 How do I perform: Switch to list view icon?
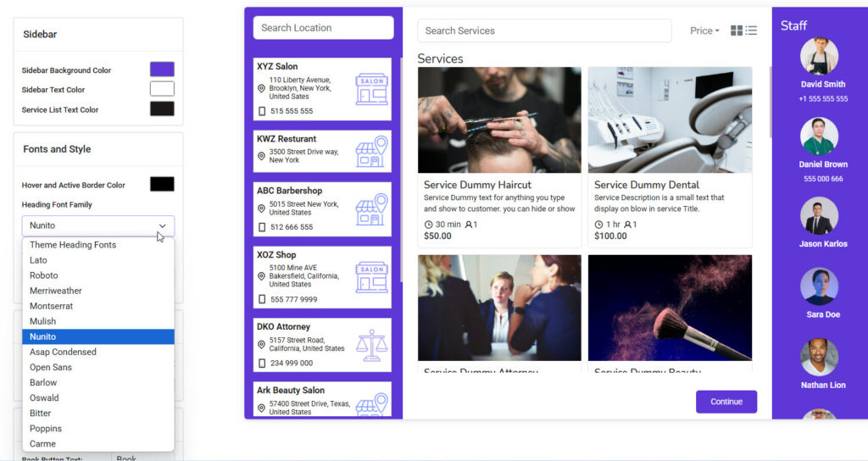pyautogui.click(x=751, y=31)
